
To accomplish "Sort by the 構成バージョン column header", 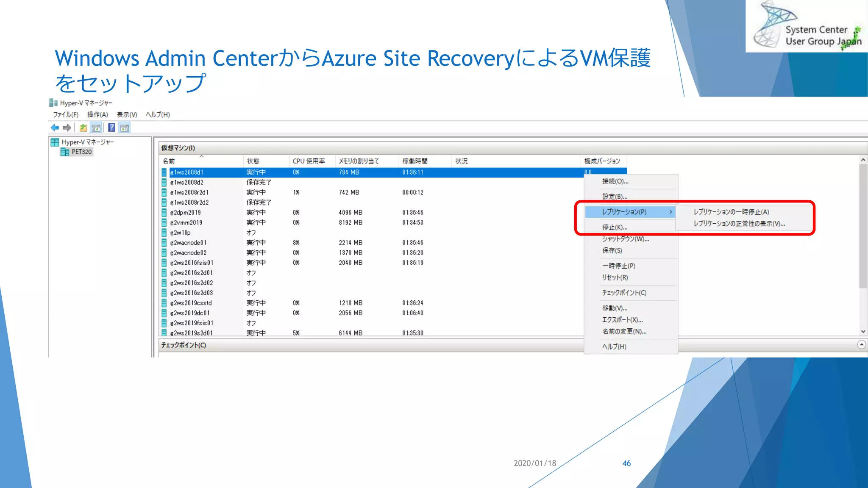I will tap(604, 161).
